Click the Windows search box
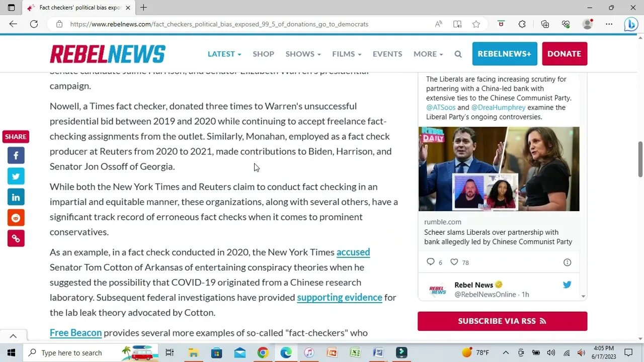Image resolution: width=644 pixels, height=362 pixels. (91, 352)
